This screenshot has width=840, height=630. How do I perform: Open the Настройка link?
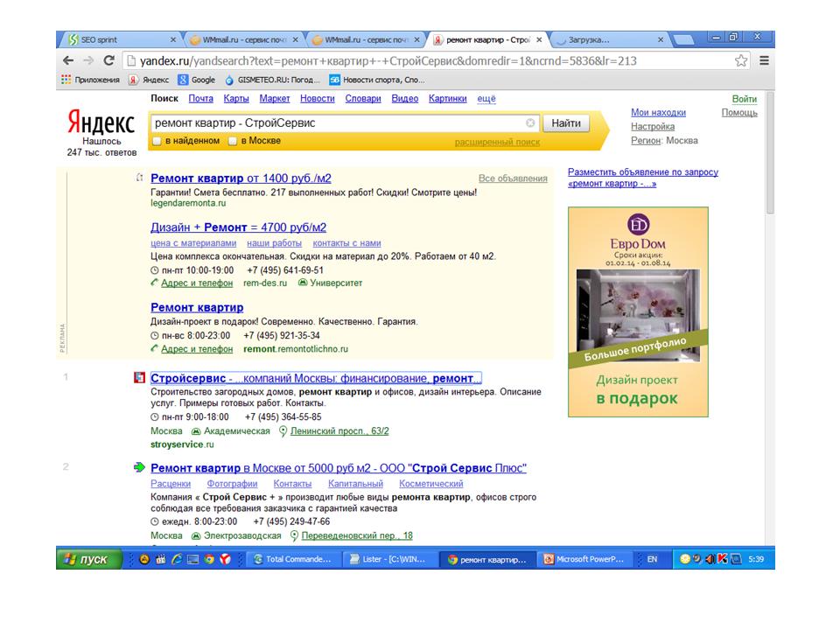tap(653, 126)
